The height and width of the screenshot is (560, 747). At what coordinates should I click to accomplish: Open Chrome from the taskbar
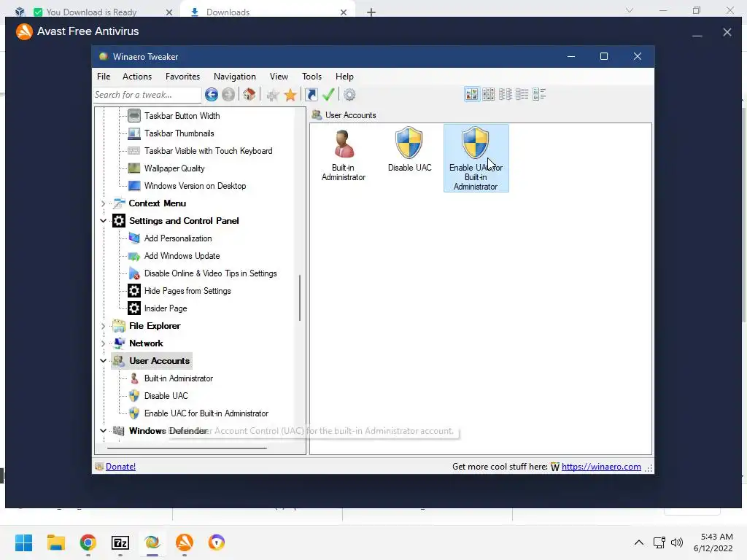click(88, 542)
